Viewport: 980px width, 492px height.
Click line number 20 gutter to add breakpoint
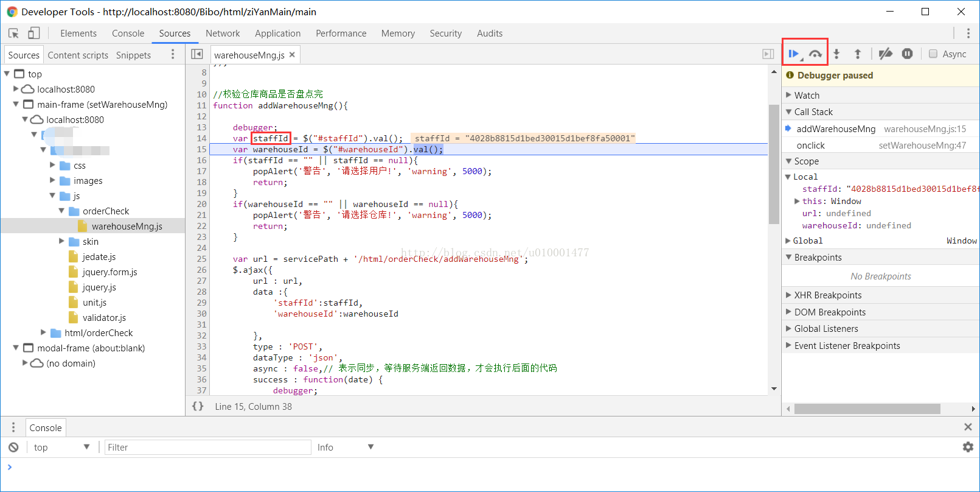(x=201, y=204)
